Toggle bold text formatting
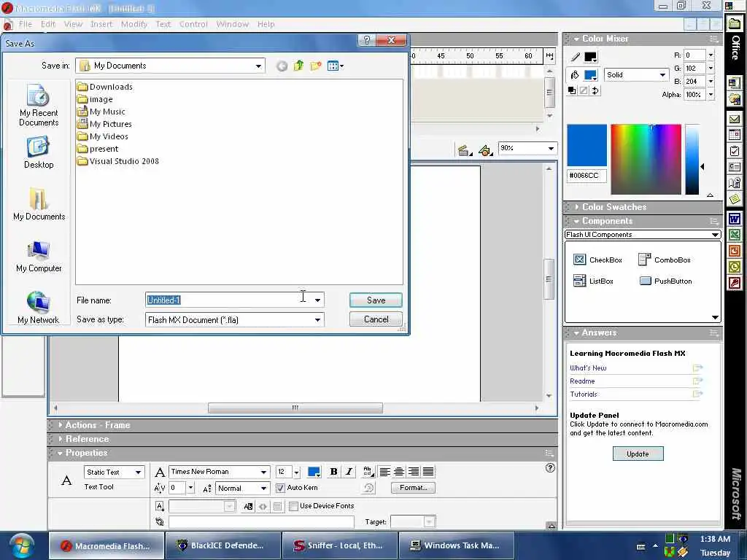The width and height of the screenshot is (747, 560). (334, 472)
